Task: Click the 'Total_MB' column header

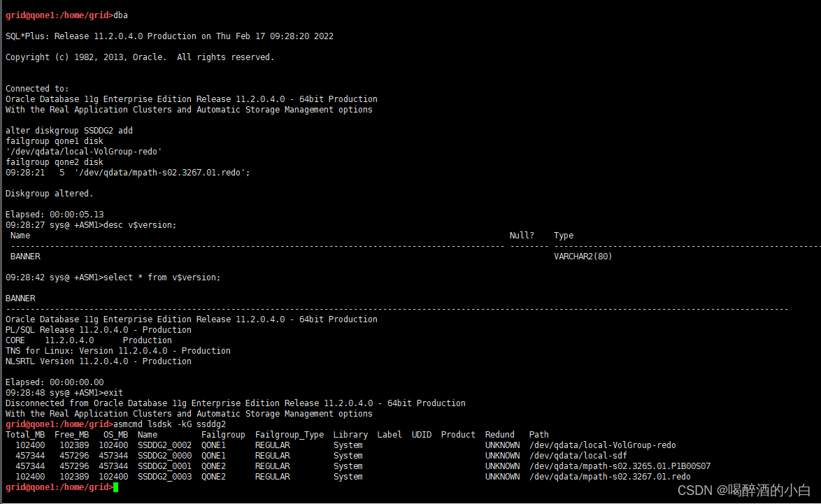Action: (25, 434)
